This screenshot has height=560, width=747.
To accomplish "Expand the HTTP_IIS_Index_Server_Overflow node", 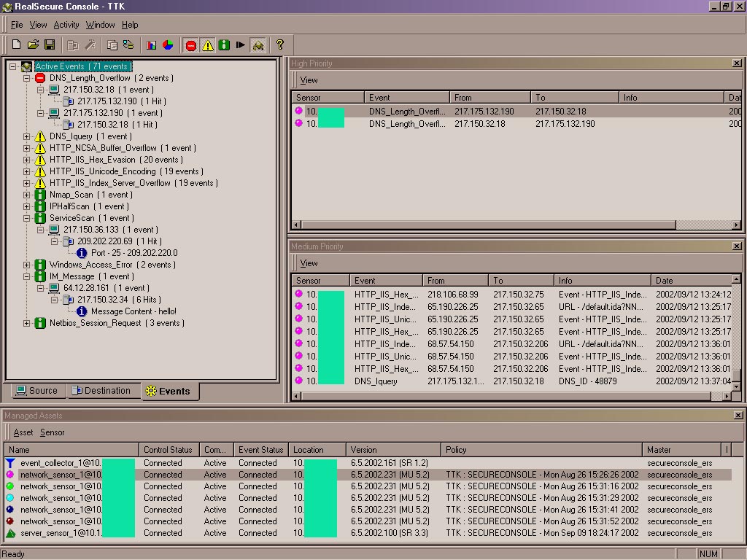I will [x=27, y=183].
